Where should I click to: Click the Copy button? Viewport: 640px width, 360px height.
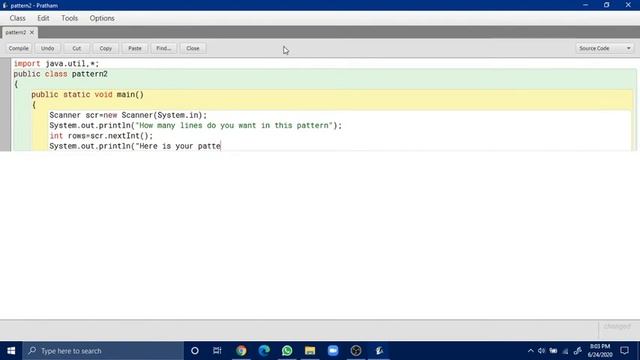click(105, 48)
